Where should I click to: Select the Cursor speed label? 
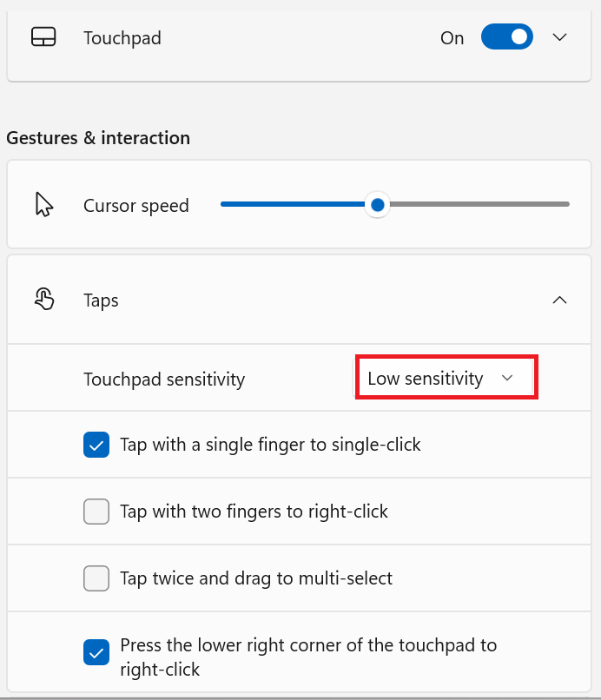pos(136,206)
